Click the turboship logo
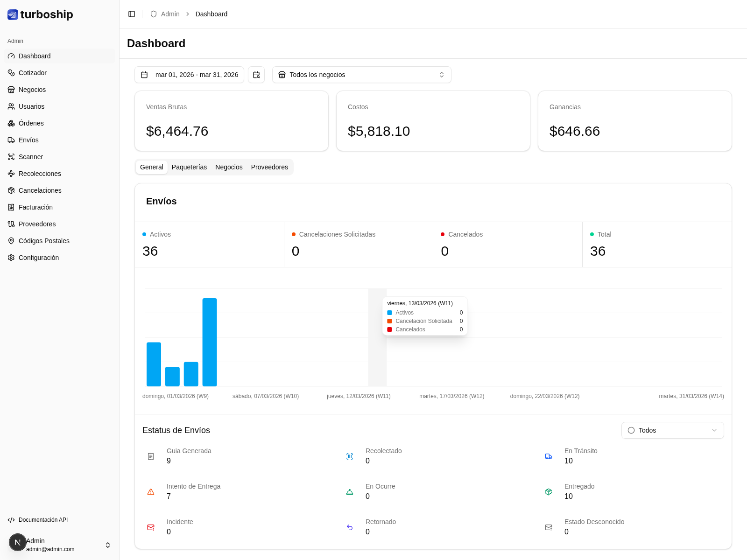Image resolution: width=747 pixels, height=560 pixels. click(41, 14)
